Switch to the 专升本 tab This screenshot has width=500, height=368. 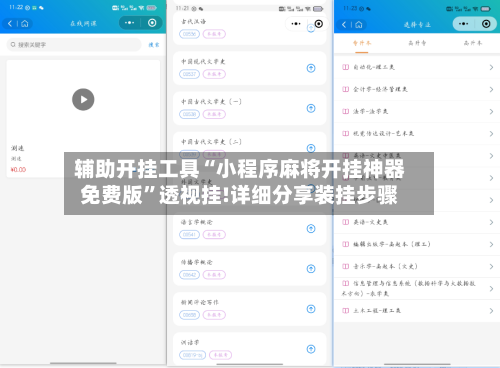point(362,43)
